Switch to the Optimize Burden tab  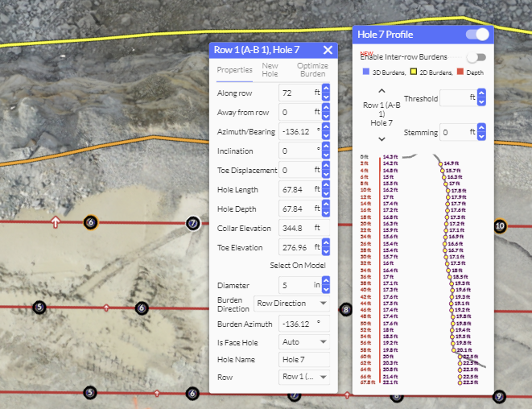312,70
